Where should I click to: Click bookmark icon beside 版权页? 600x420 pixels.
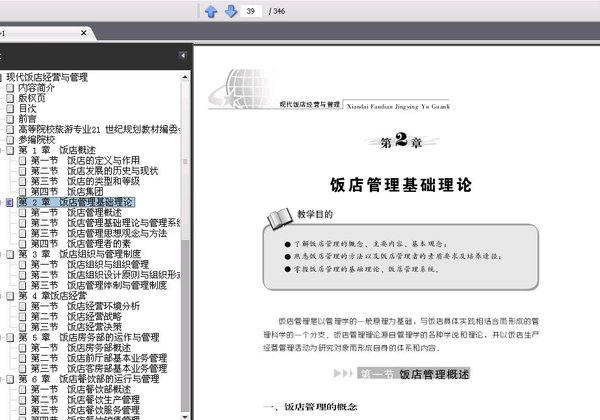(10, 98)
